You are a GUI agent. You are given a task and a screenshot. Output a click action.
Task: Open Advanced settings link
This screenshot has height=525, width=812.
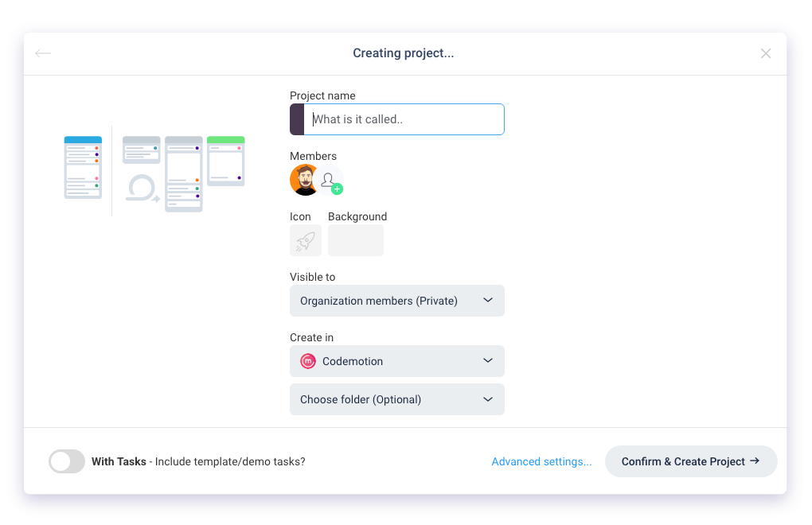[x=541, y=461]
